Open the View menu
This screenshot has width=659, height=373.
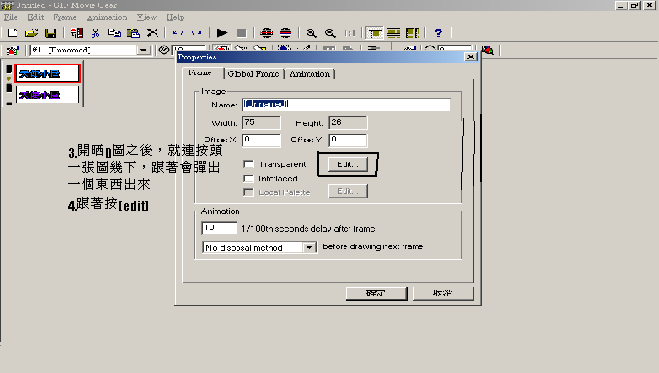147,17
